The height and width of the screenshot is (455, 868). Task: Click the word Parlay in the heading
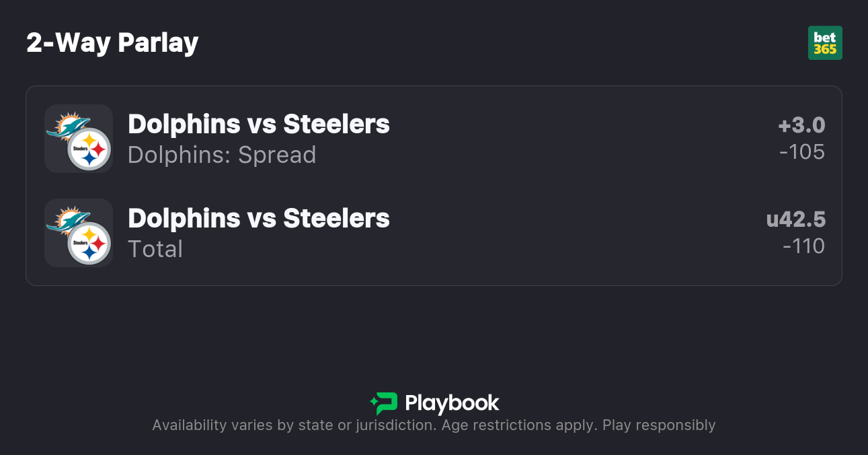(158, 43)
